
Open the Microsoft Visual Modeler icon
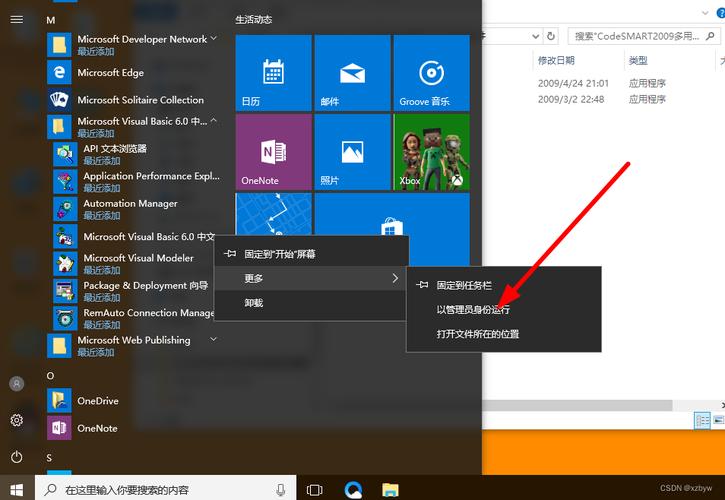tap(65, 264)
